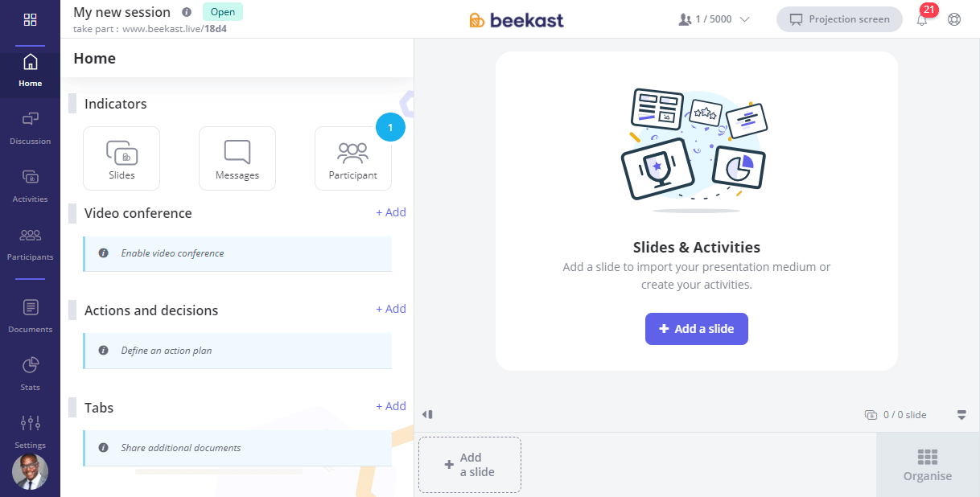Click the help lifebuoy icon

[x=954, y=19]
